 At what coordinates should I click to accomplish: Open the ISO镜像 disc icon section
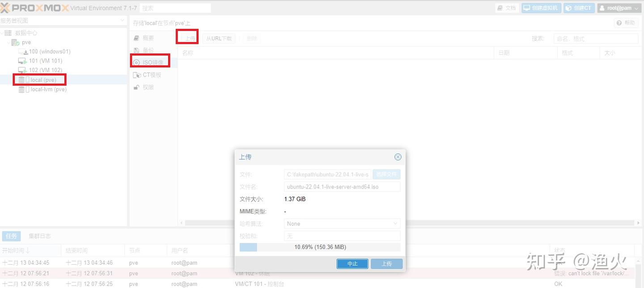click(x=137, y=62)
